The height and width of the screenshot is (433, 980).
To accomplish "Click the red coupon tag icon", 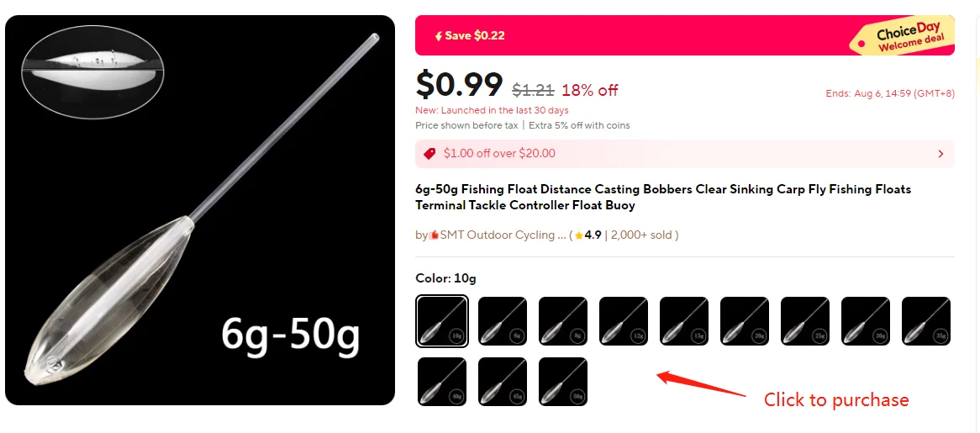I will point(429,154).
